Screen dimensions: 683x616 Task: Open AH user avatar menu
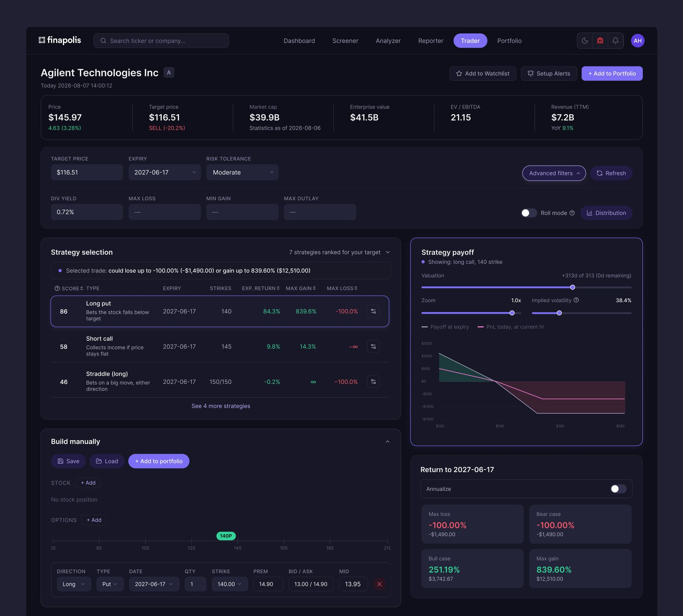pos(638,41)
